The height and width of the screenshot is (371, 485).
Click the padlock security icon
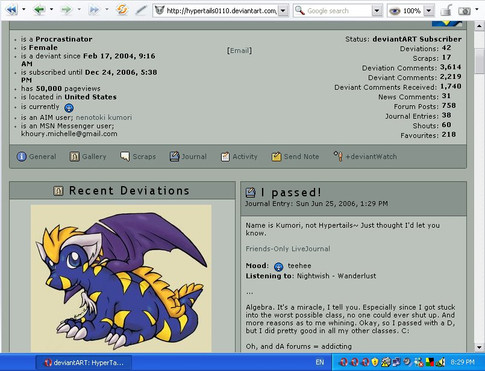pyautogui.click(x=446, y=10)
